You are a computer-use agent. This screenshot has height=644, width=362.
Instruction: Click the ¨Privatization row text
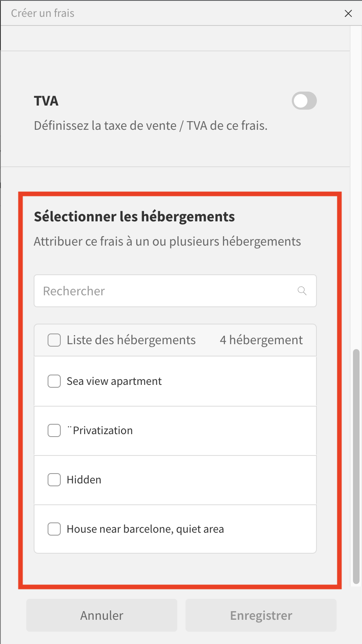point(100,430)
